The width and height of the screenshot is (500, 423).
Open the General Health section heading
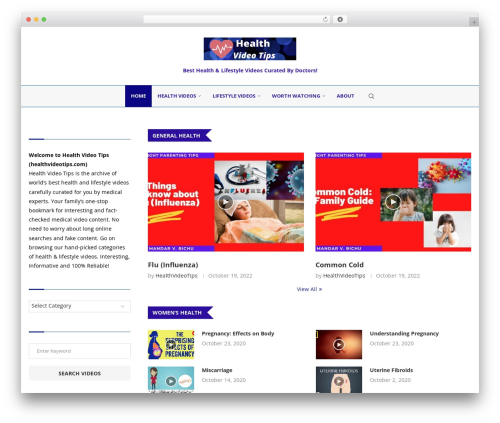click(176, 136)
